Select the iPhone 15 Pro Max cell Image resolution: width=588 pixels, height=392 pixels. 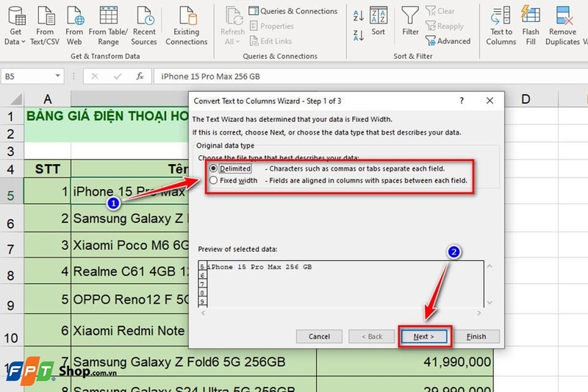[x=130, y=191]
